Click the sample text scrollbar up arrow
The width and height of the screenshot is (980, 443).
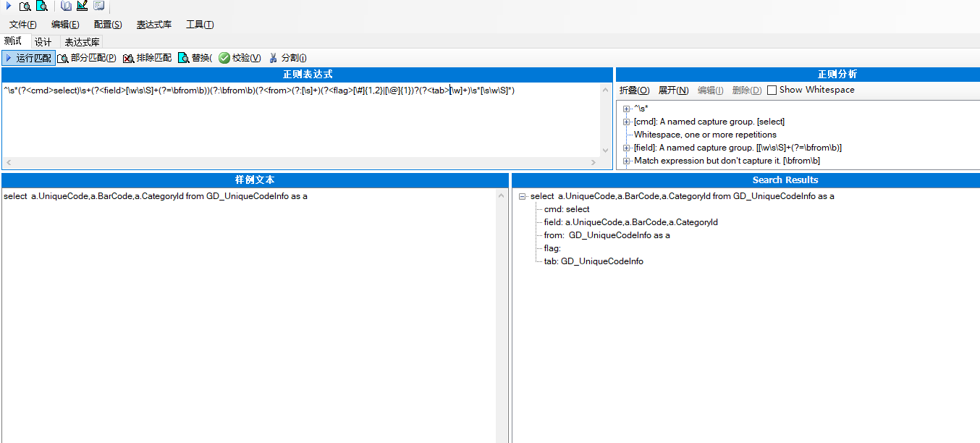[502, 195]
